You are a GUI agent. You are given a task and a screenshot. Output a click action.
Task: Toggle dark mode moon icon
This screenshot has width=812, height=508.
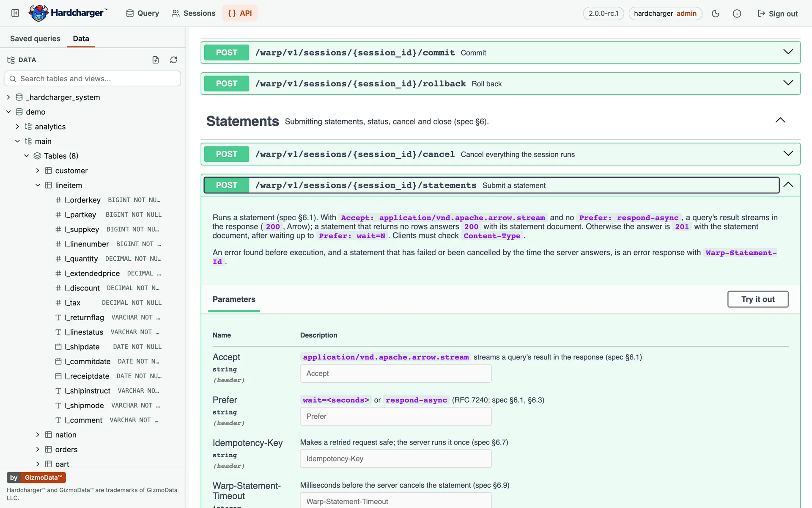coord(716,14)
